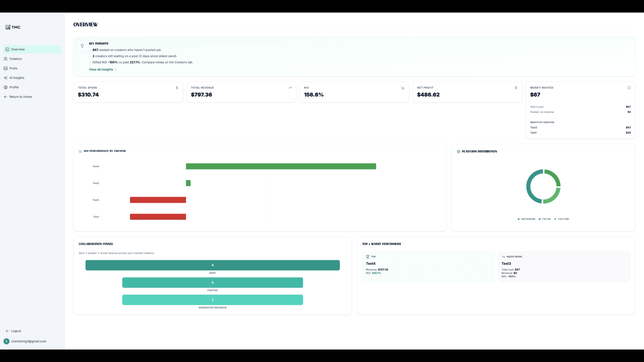The height and width of the screenshot is (362, 644).
Task: Toggle YouTube legend item in platform chart
Action: pos(562,219)
